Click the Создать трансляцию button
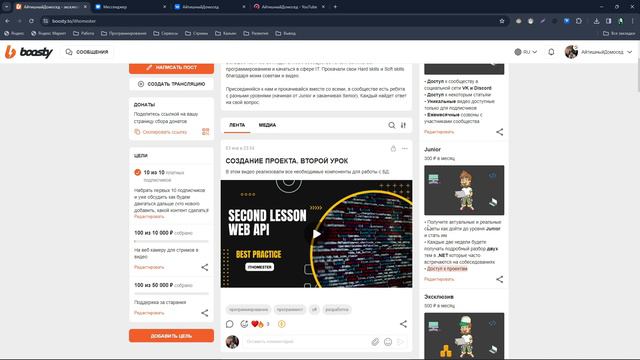Image resolution: width=640 pixels, height=360 pixels. click(171, 84)
